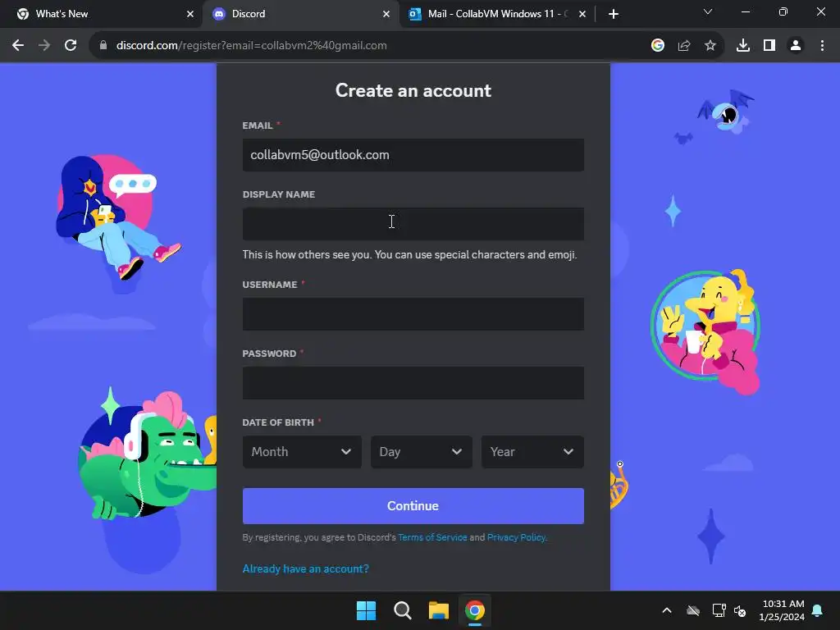Image resolution: width=840 pixels, height=630 pixels.
Task: Click the browser forward arrow
Action: click(x=44, y=46)
